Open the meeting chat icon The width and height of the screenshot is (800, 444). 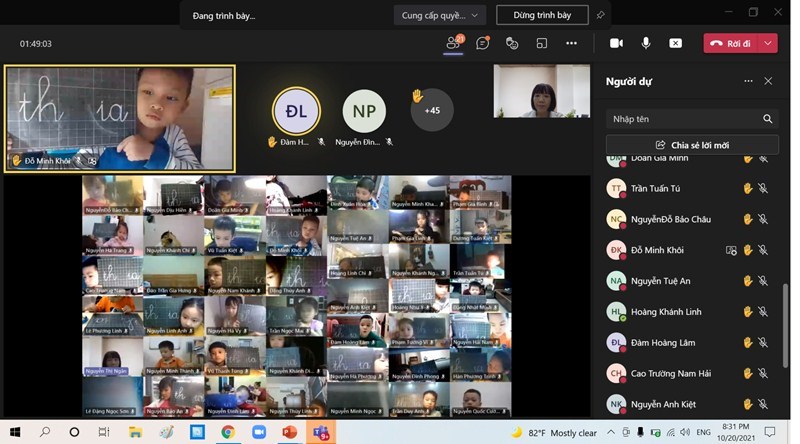coord(483,43)
